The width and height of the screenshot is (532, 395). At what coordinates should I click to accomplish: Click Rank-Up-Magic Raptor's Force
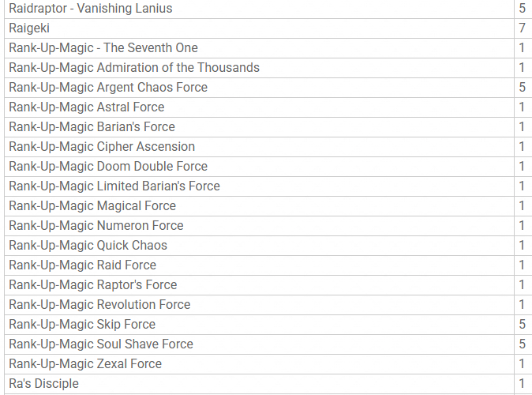[x=93, y=285]
